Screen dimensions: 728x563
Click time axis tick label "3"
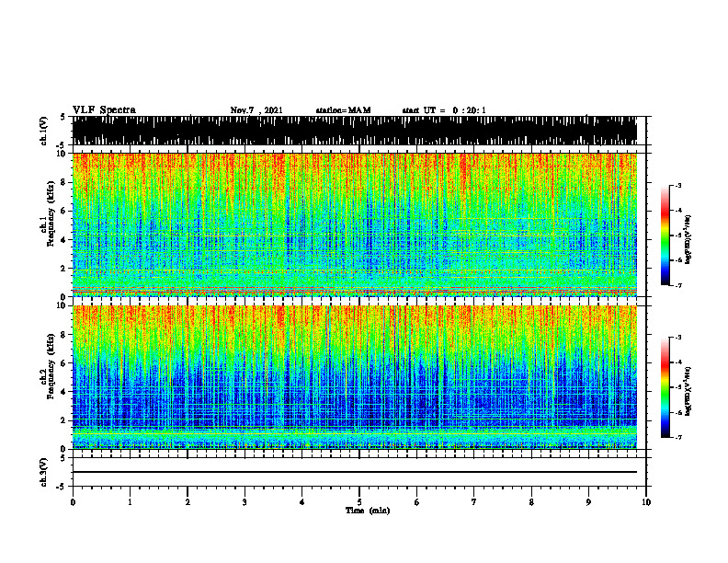click(x=245, y=502)
